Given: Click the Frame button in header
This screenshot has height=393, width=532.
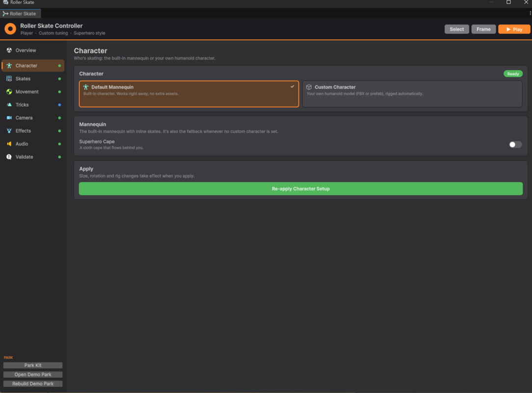Looking at the screenshot, I should (x=483, y=29).
